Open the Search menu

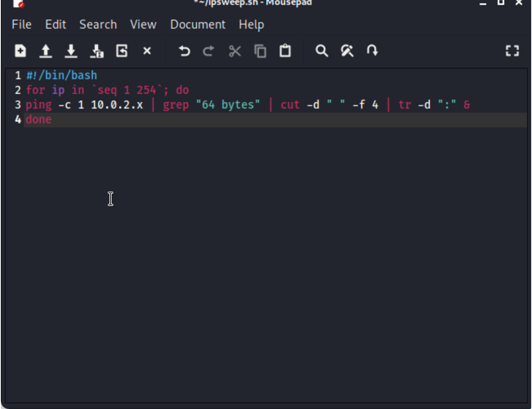[x=98, y=24]
